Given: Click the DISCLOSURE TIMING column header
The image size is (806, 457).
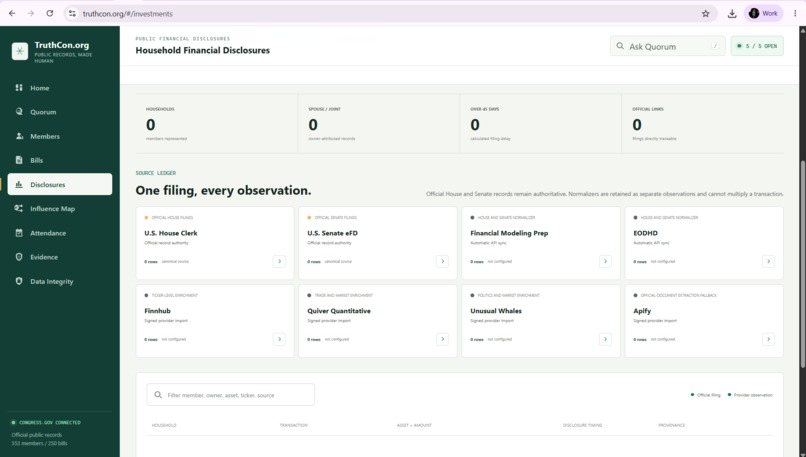Looking at the screenshot, I should (582, 425).
